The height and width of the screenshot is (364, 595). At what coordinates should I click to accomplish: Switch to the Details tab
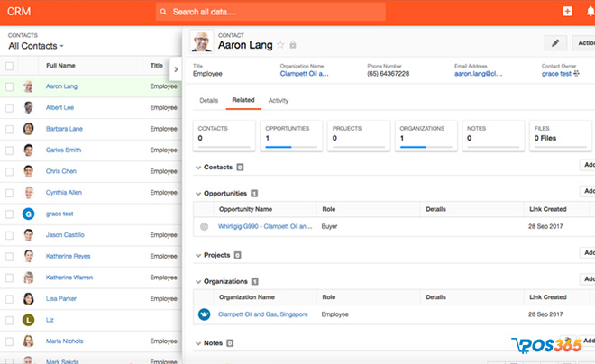pyautogui.click(x=208, y=101)
